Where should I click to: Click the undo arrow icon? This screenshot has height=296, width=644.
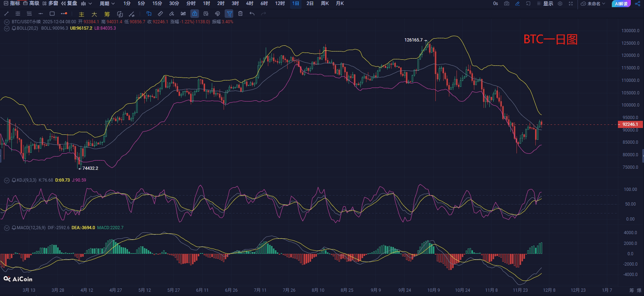tap(252, 14)
